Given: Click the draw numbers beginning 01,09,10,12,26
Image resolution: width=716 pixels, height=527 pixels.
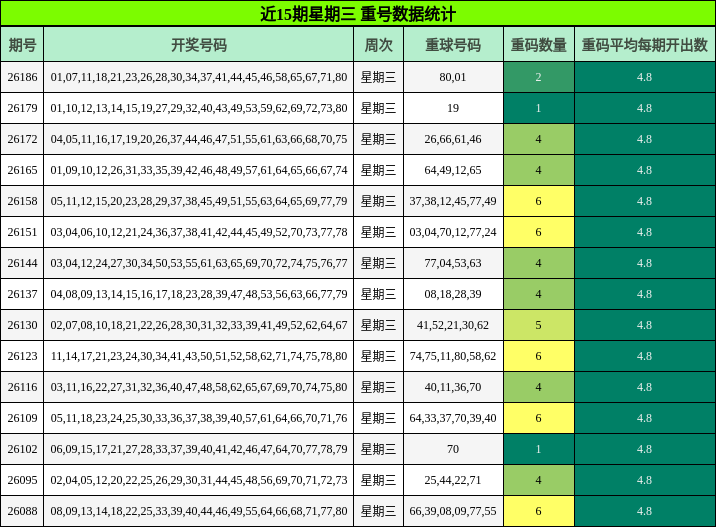Looking at the screenshot, I should point(199,170).
